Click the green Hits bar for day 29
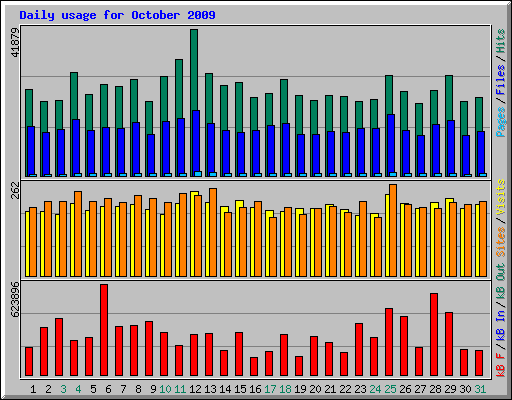The image size is (512, 400). (x=449, y=98)
